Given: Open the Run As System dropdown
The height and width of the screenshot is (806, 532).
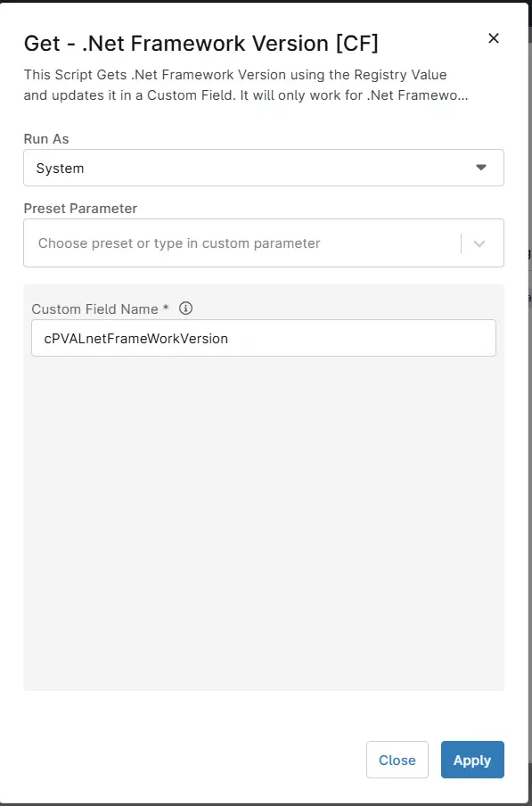Looking at the screenshot, I should (264, 168).
